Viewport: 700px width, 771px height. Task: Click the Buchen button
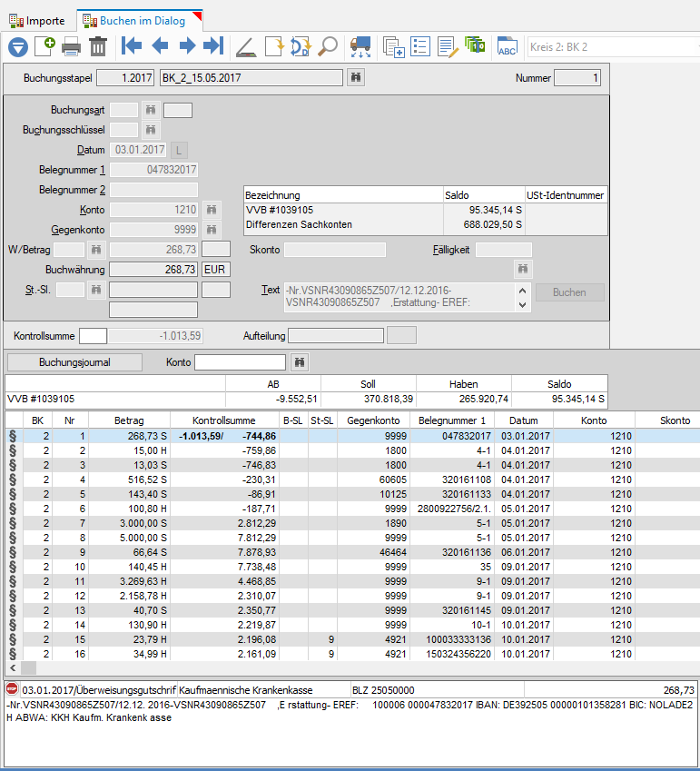(x=570, y=292)
